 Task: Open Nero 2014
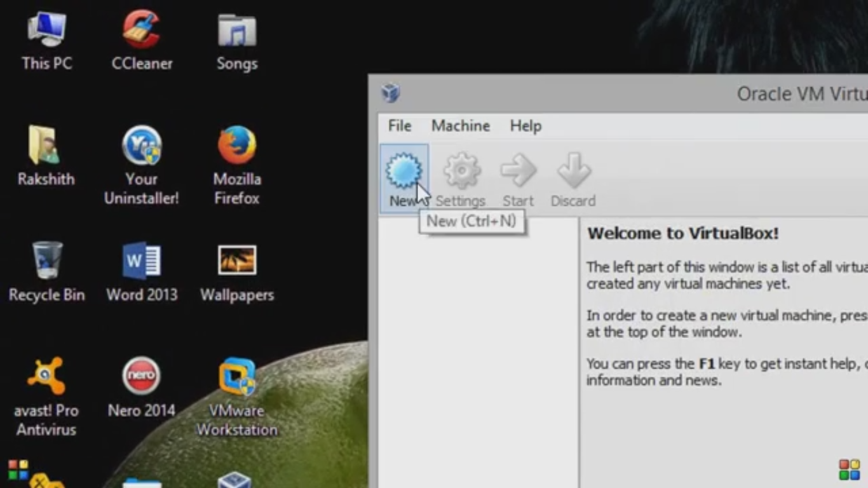[140, 375]
